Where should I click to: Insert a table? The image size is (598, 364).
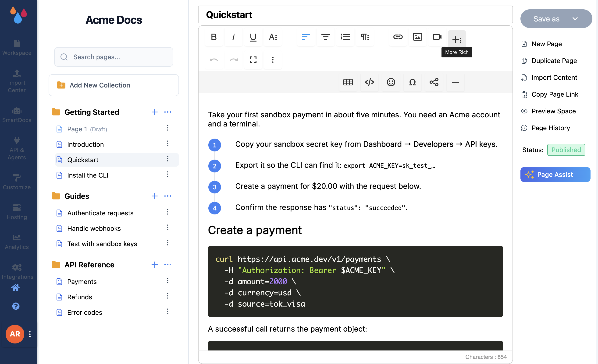pyautogui.click(x=348, y=82)
